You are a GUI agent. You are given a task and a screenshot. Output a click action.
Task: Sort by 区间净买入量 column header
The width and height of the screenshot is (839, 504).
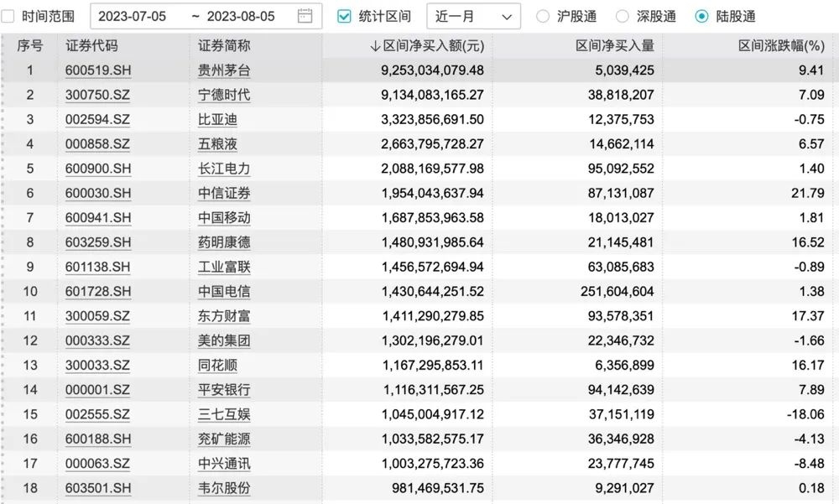pyautogui.click(x=615, y=46)
